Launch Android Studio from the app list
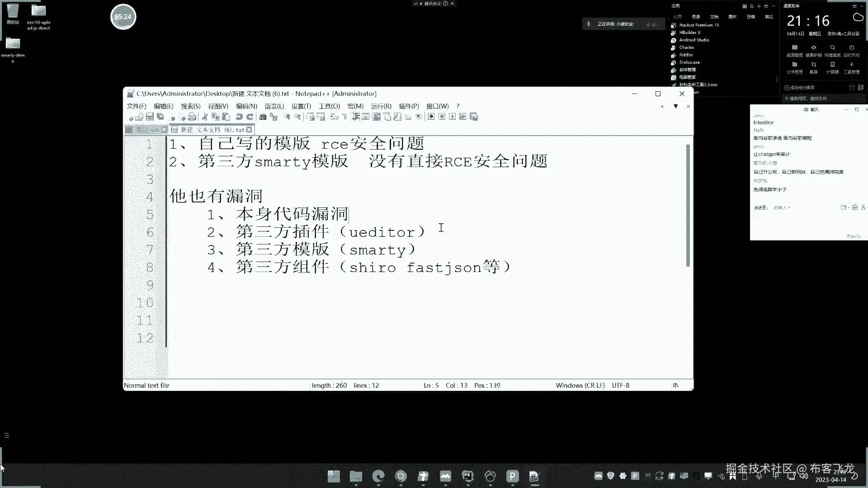 [694, 40]
